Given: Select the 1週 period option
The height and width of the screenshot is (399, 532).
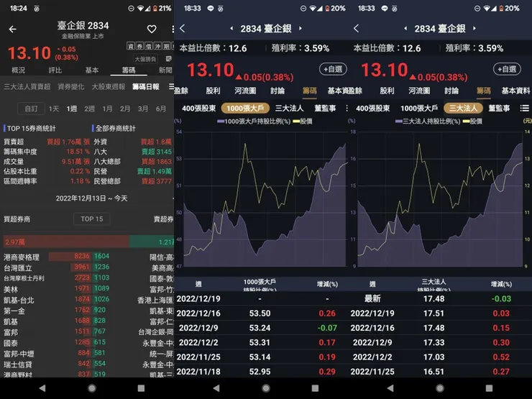Looking at the screenshot, I should pos(72,109).
